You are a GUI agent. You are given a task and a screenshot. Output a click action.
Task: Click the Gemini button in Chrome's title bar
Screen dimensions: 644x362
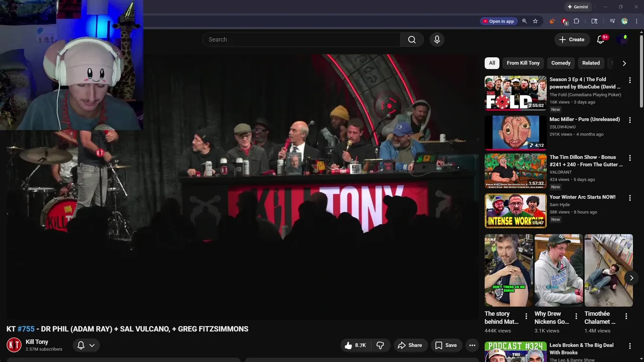[x=578, y=7]
